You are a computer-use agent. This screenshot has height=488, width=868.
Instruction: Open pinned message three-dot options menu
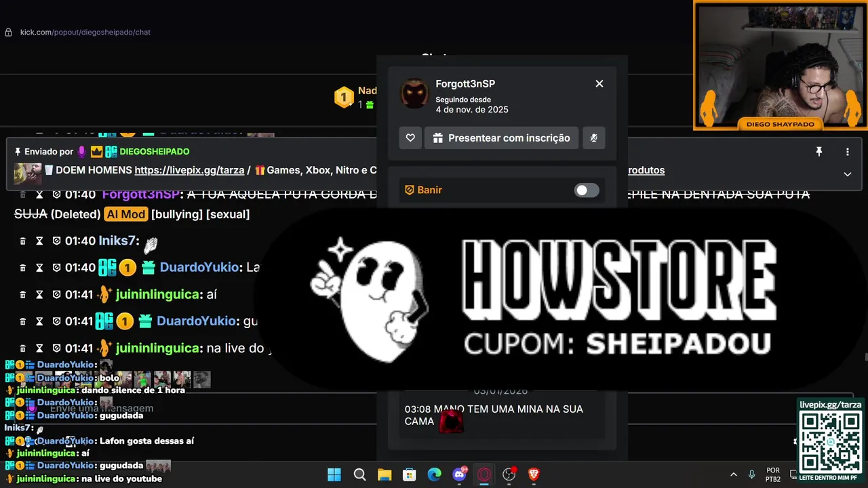coord(847,152)
